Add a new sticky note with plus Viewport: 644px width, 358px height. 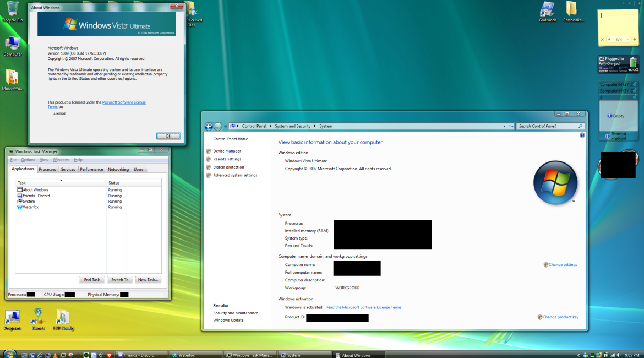pos(635,40)
